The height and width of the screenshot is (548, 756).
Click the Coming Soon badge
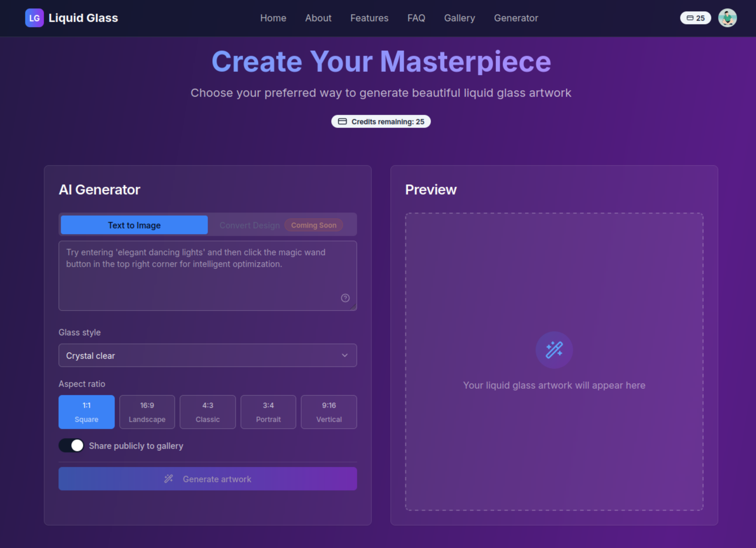tap(314, 225)
